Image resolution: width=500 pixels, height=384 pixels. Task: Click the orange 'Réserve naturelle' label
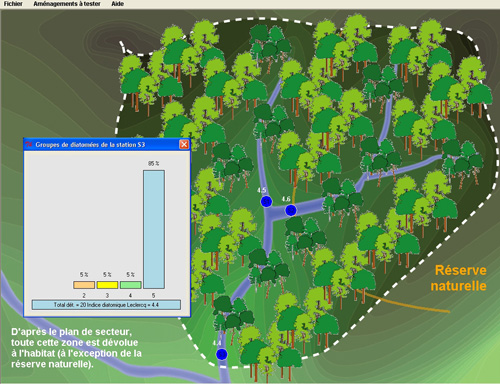pyautogui.click(x=459, y=278)
